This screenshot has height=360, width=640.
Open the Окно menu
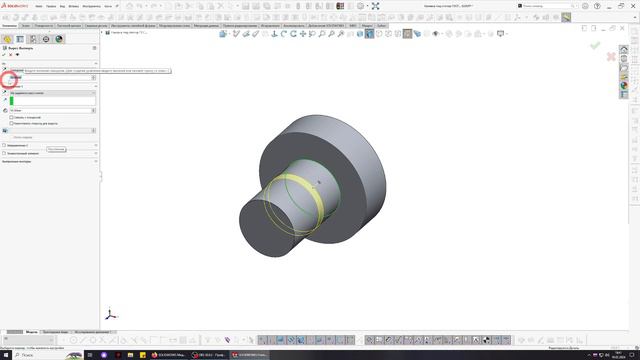pos(108,6)
